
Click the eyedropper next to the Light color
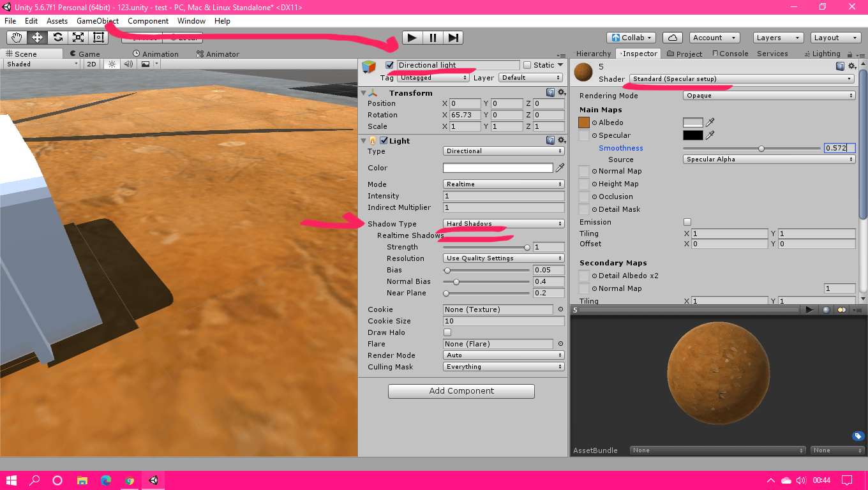click(x=560, y=167)
